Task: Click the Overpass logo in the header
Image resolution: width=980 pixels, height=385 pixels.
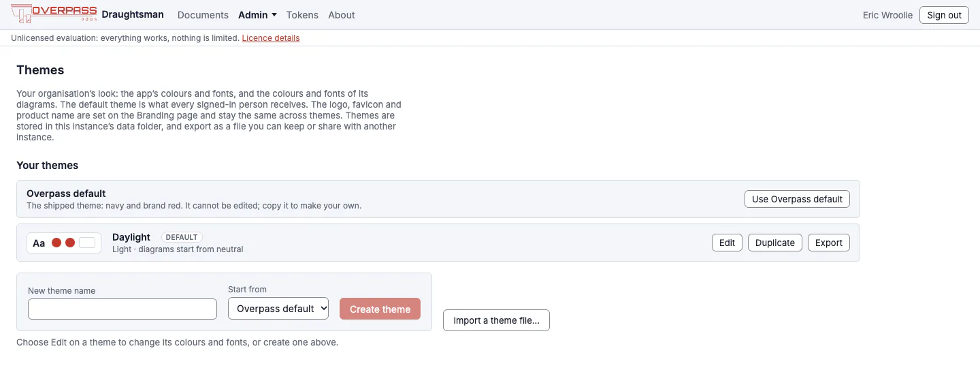Action: pyautogui.click(x=54, y=14)
